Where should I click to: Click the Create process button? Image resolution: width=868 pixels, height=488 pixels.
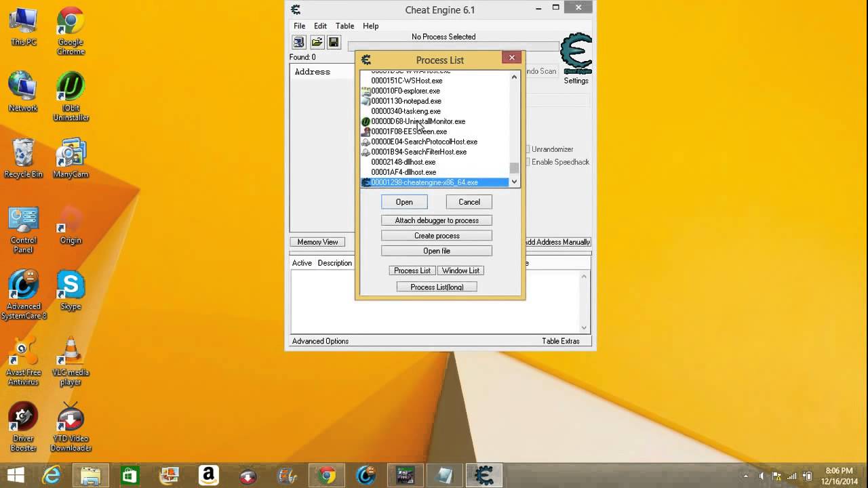coord(437,236)
